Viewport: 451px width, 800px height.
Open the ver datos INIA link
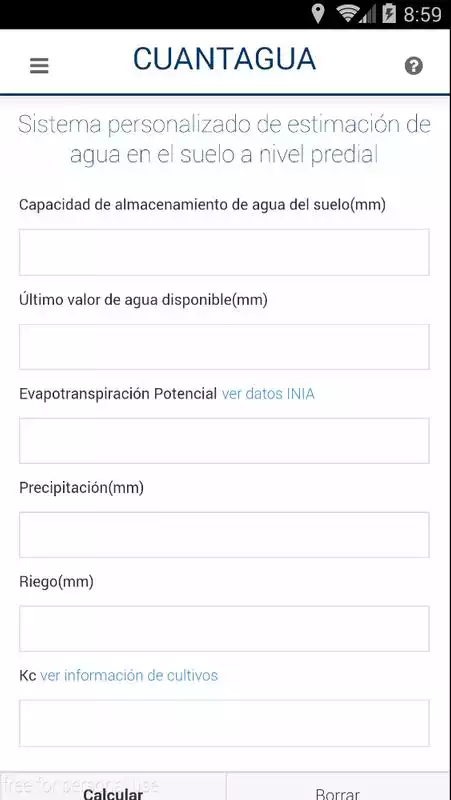268,394
